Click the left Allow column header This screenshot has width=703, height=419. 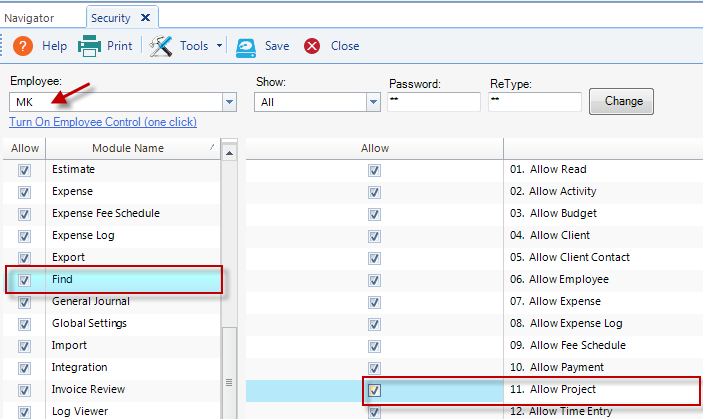25,148
